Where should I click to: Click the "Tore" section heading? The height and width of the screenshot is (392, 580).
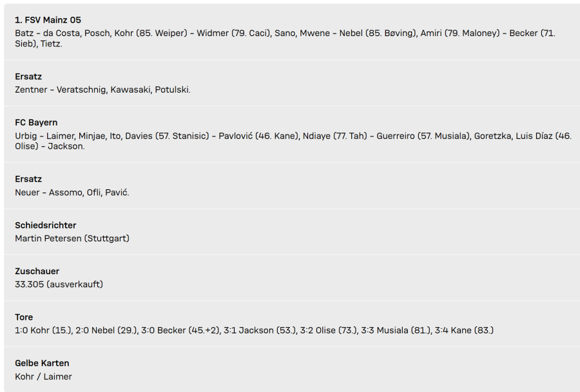(x=24, y=317)
